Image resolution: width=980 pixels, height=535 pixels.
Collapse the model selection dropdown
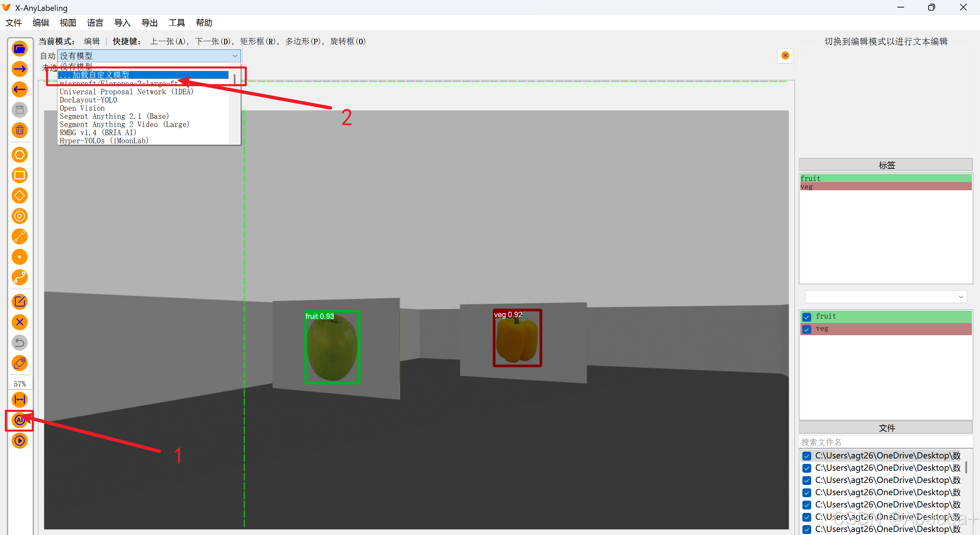235,56
